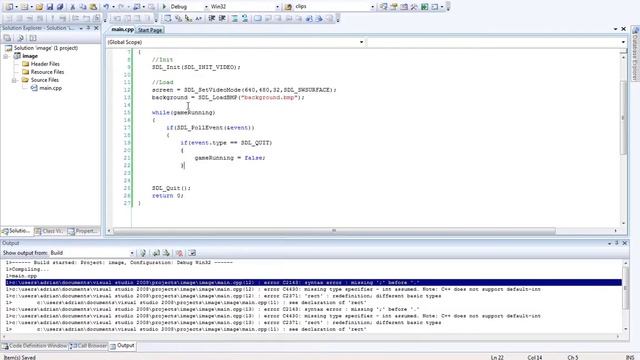Switch to Call Browser tab

coord(88,346)
